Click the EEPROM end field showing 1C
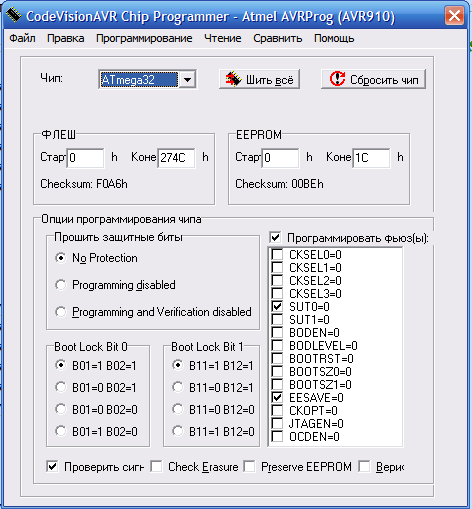This screenshot has width=472, height=509. point(371,158)
